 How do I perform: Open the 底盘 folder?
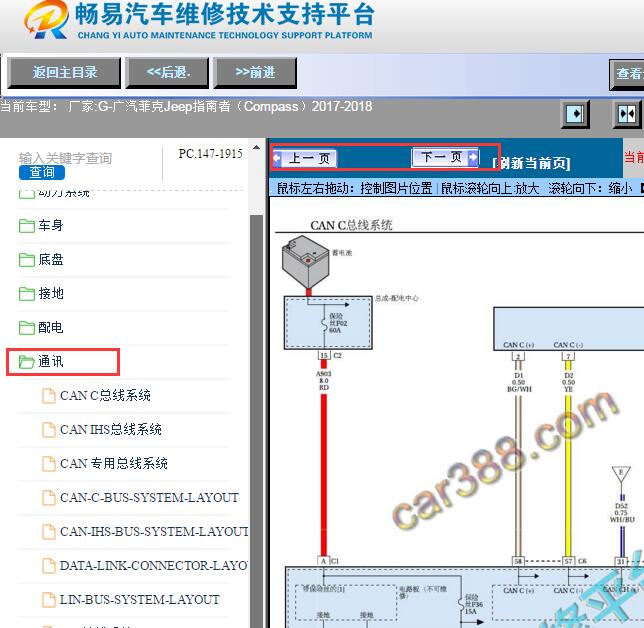point(51,259)
